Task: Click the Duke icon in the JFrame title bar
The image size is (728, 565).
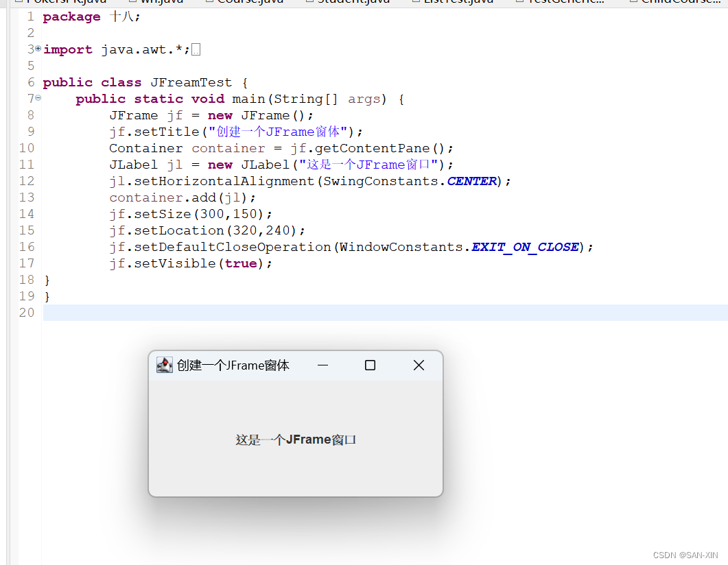Action: 164,365
